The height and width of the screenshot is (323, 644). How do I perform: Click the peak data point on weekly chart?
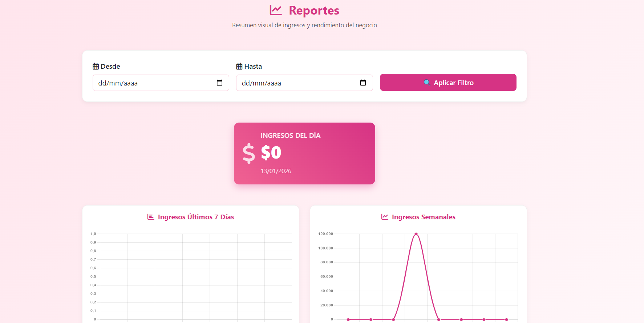pos(416,234)
